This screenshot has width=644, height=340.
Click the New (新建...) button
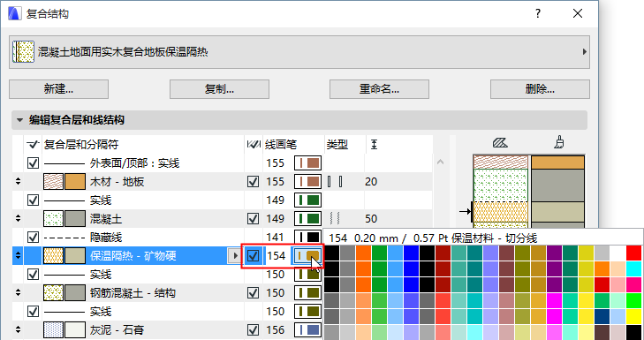click(58, 89)
